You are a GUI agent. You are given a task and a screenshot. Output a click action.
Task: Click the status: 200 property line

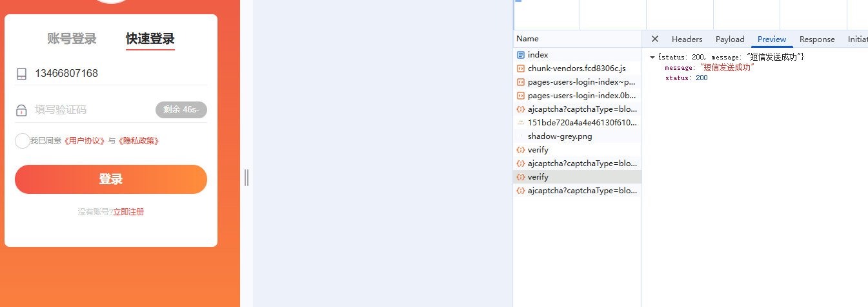(687, 78)
